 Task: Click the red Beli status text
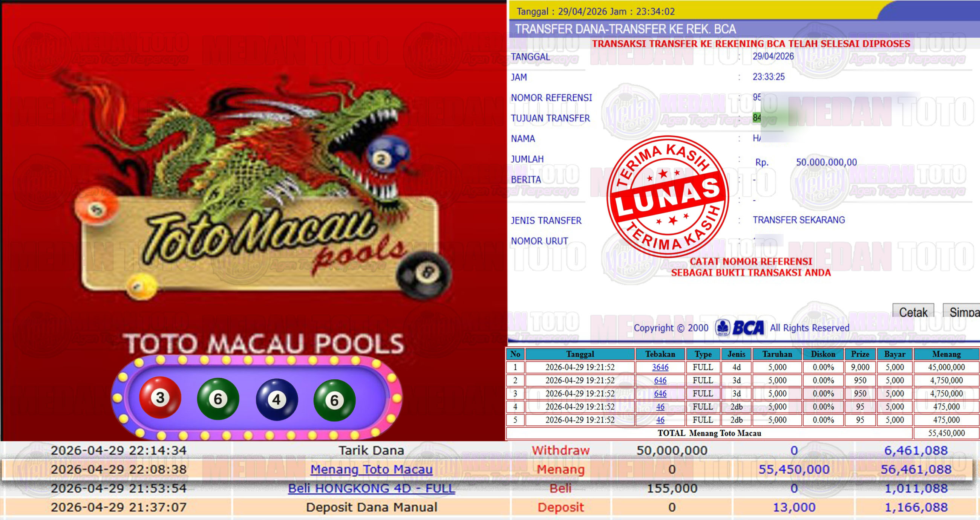(560, 488)
